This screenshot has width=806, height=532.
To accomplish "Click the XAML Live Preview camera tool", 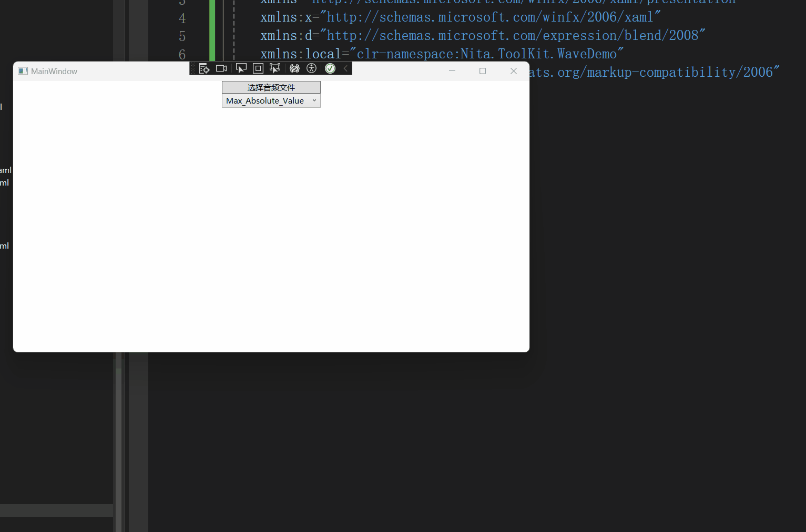I will click(x=221, y=68).
